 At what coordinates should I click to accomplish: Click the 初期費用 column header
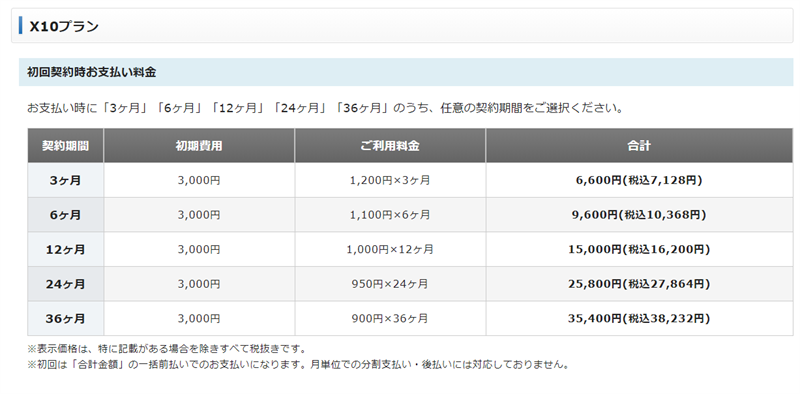click(199, 146)
